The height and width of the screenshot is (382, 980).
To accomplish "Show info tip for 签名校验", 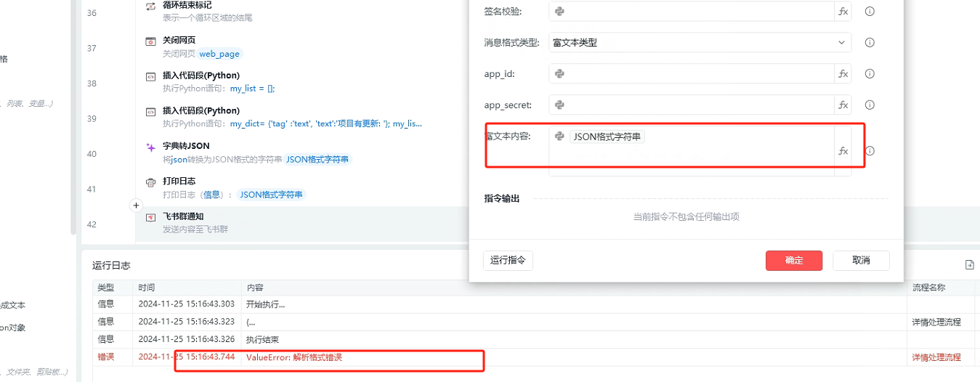I will [870, 12].
